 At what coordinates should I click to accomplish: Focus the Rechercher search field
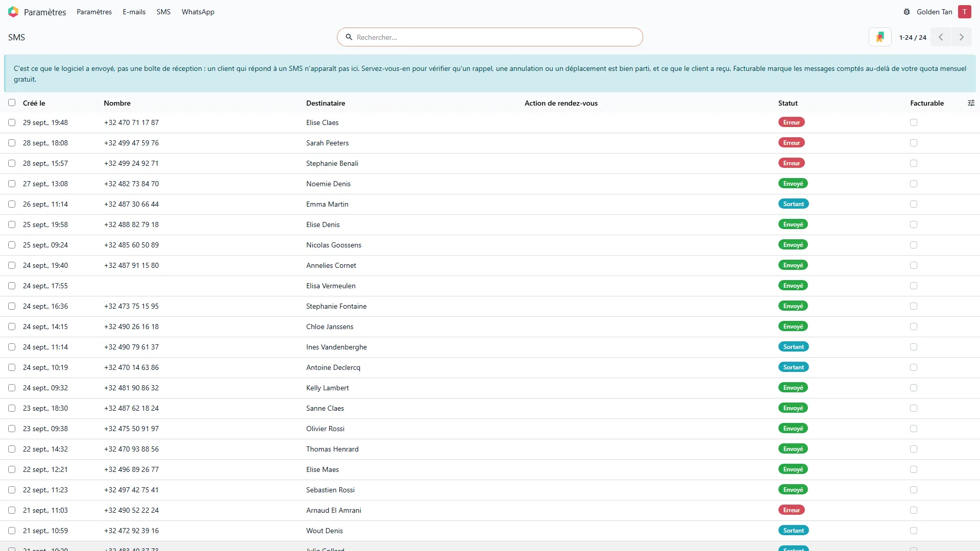(x=490, y=37)
